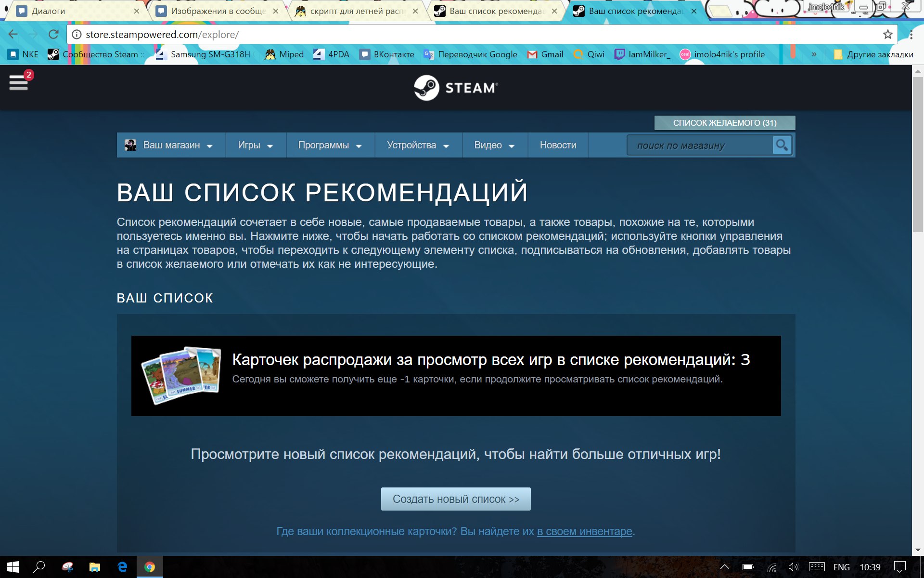Click the scrollbar down arrow

pos(918,550)
